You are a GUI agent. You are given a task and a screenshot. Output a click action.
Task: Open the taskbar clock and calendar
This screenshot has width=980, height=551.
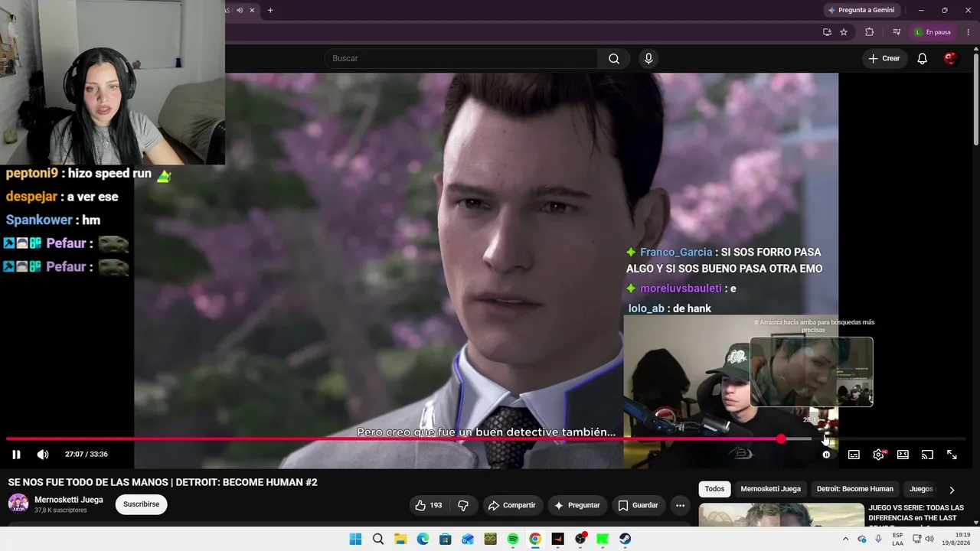click(x=958, y=539)
